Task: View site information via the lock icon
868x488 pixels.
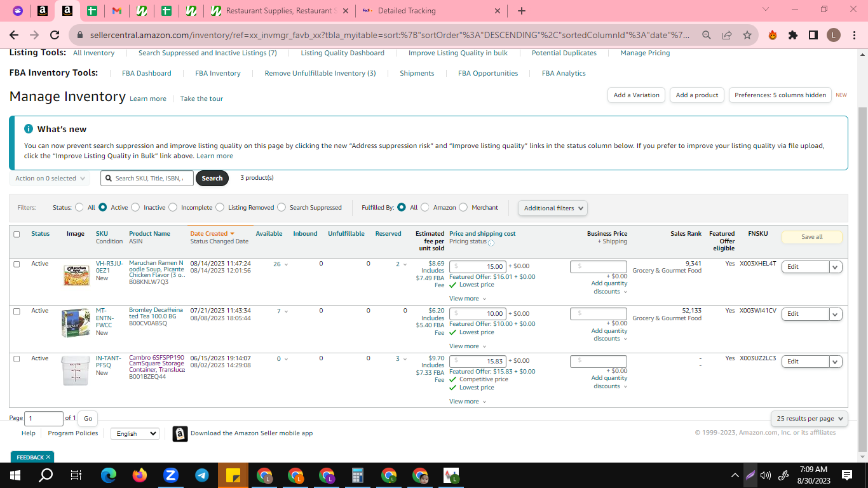Action: click(x=80, y=36)
